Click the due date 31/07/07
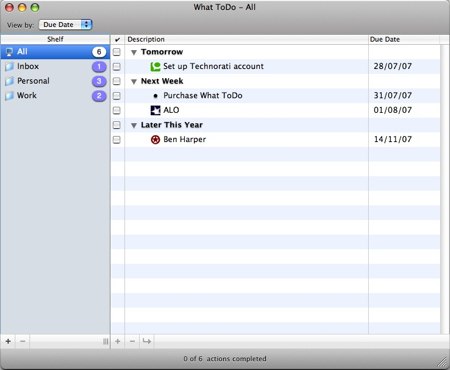The width and height of the screenshot is (450, 370). [x=393, y=96]
